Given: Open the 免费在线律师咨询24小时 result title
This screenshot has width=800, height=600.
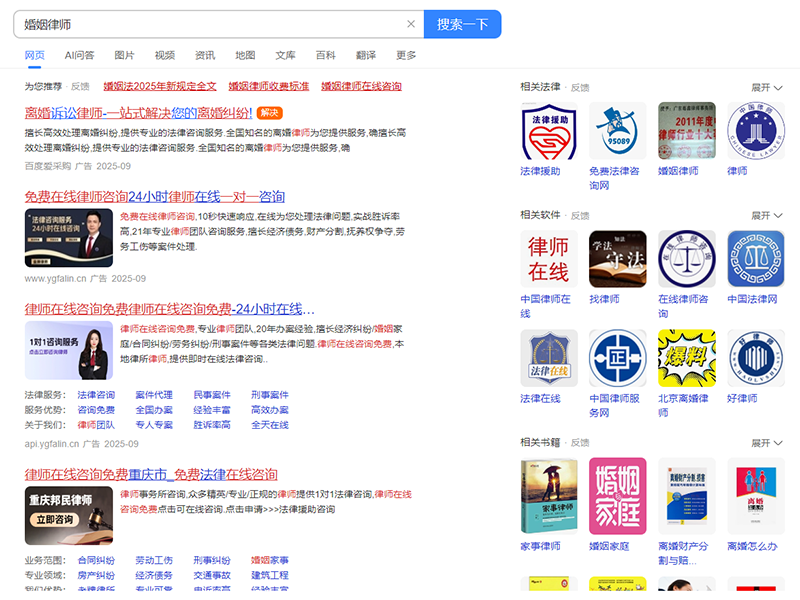Looking at the screenshot, I should point(155,196).
